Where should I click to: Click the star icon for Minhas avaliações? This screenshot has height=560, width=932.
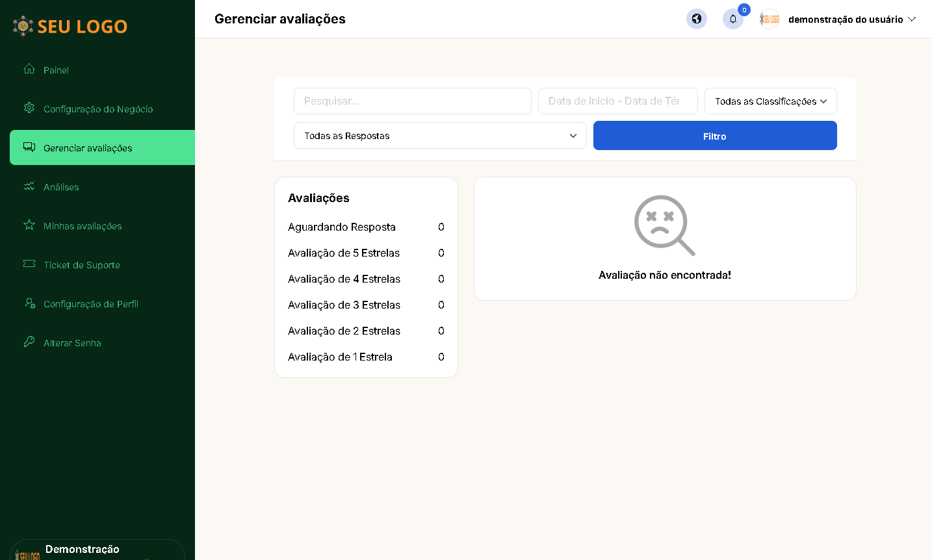pos(29,225)
